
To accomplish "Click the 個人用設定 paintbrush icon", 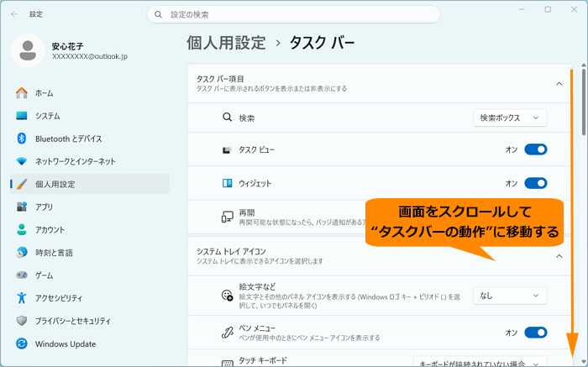I will click(22, 184).
